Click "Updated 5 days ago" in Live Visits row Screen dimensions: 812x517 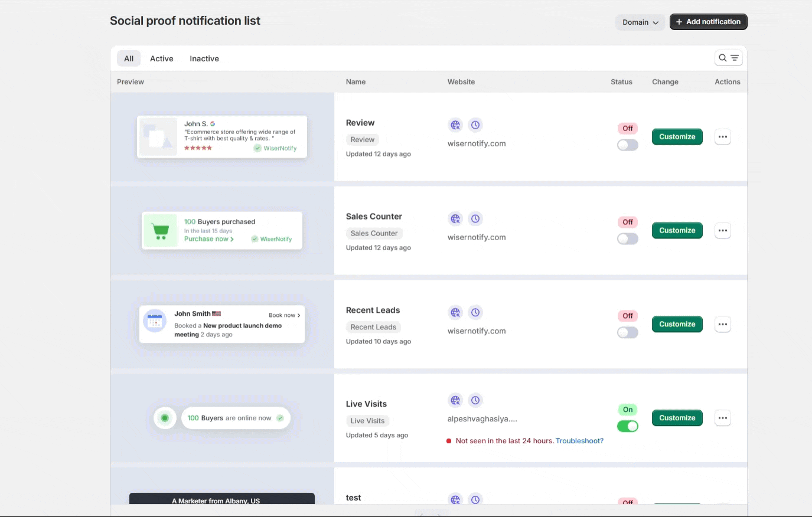tap(377, 436)
